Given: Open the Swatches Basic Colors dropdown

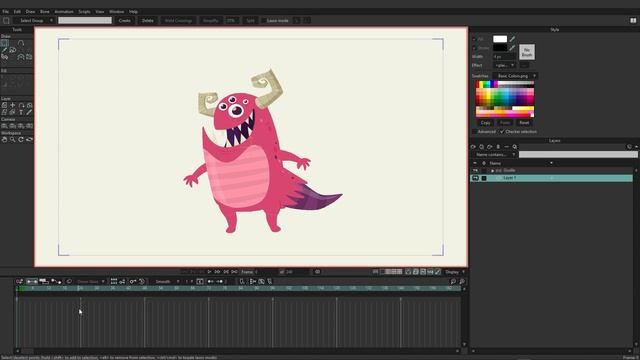Looking at the screenshot, I should coord(515,76).
